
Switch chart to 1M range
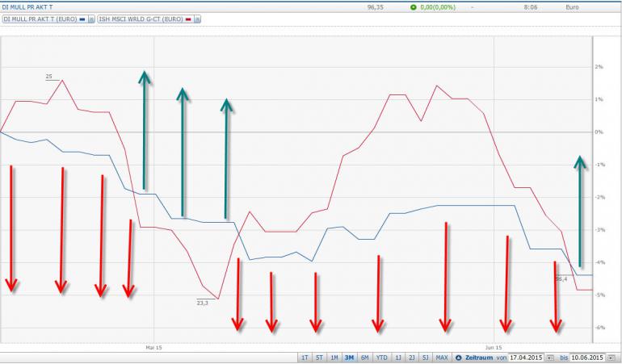(334, 358)
